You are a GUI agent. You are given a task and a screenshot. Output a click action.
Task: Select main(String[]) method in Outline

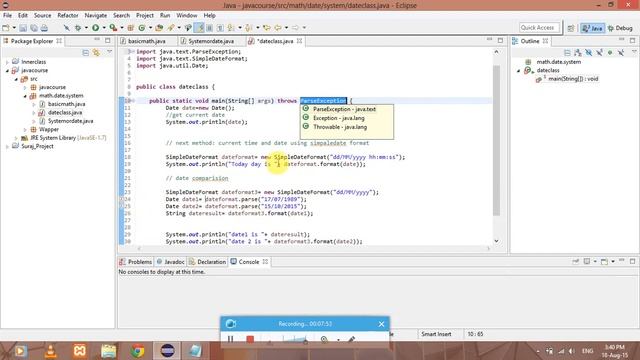572,79
